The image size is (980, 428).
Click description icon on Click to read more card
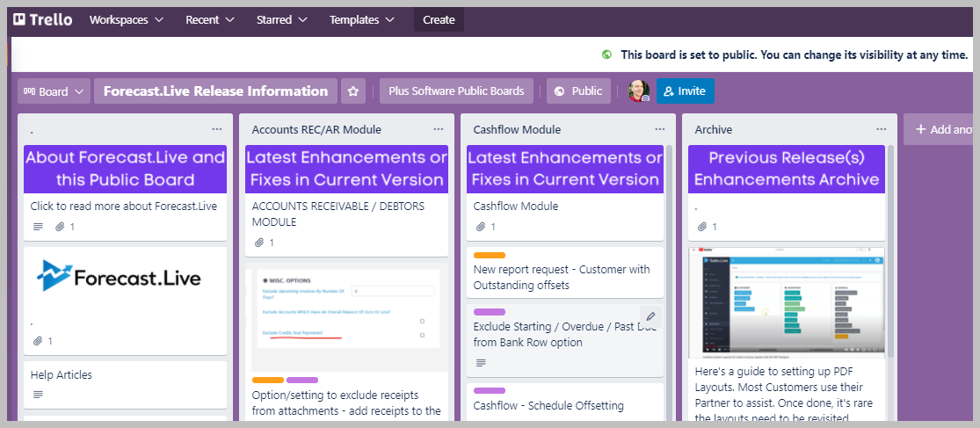tap(38, 227)
